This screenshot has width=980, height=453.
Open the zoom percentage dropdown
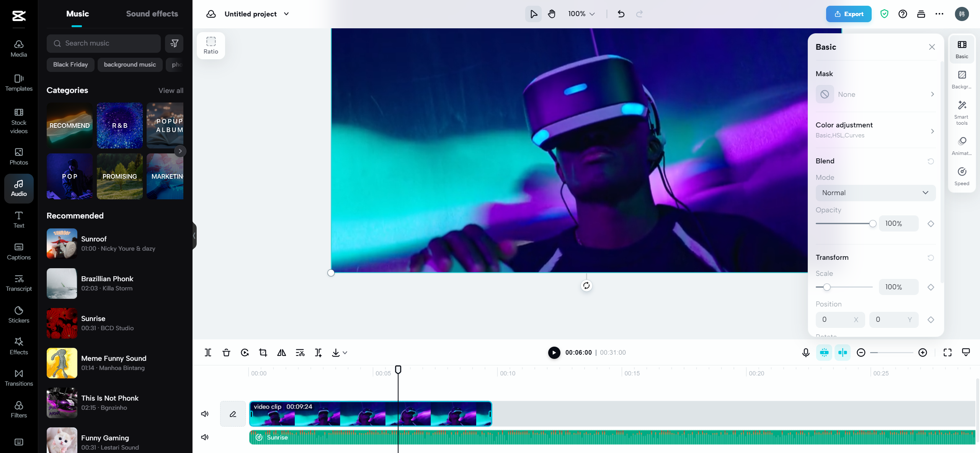coord(581,14)
